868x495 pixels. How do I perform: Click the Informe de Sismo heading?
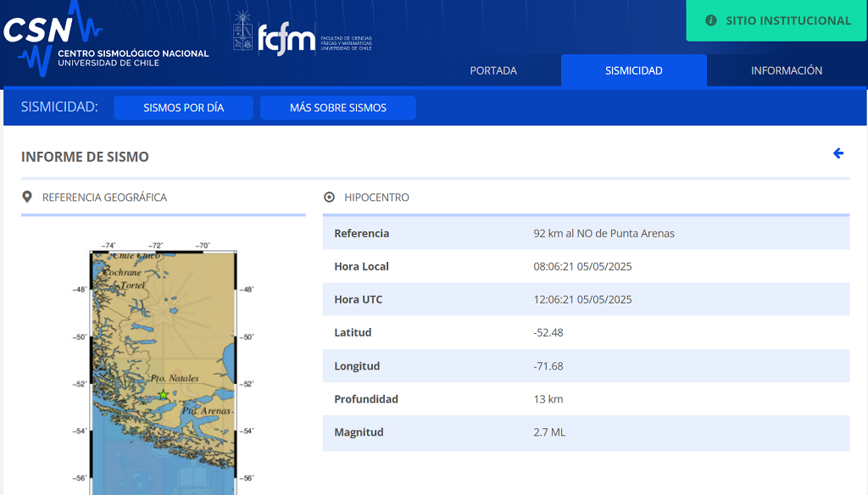tap(85, 157)
